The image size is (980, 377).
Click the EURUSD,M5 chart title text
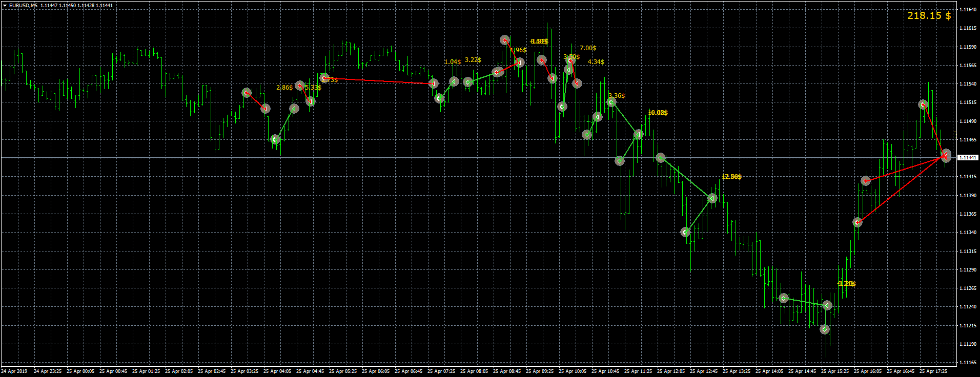[23, 6]
